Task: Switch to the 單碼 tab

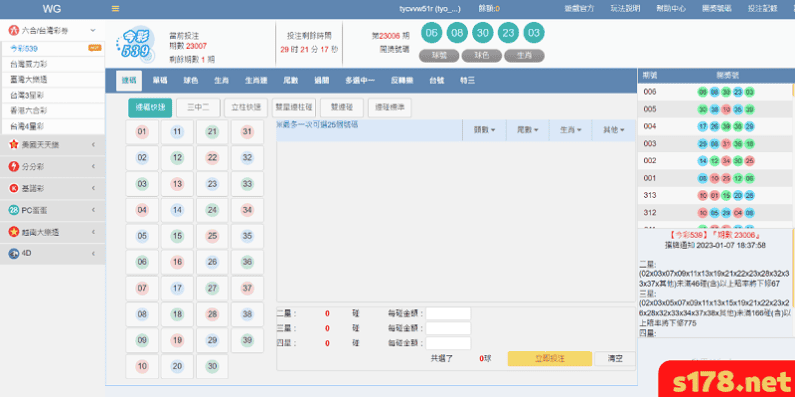Action: [160, 80]
